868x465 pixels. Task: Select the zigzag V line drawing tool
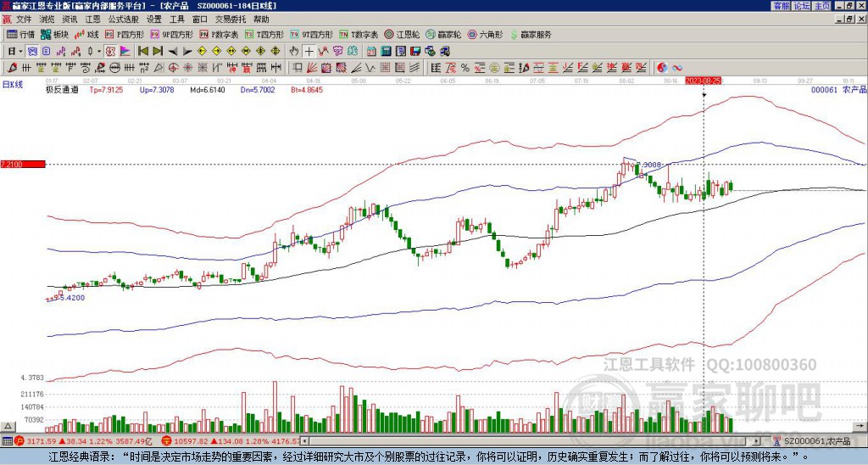click(370, 68)
